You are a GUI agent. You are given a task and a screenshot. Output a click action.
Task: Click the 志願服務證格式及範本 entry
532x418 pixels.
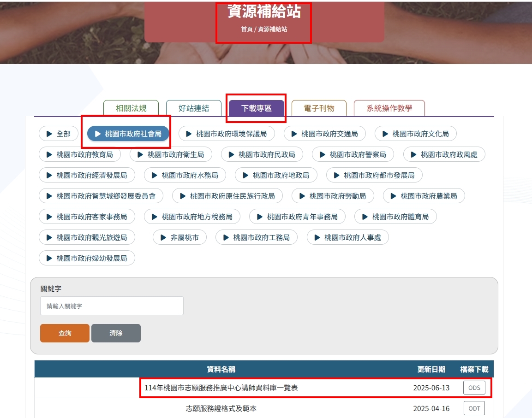click(x=221, y=408)
